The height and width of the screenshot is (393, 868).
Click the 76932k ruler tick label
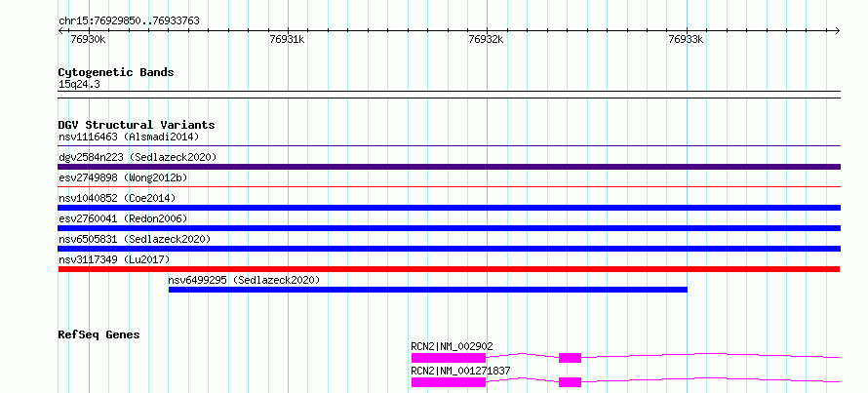coord(486,39)
